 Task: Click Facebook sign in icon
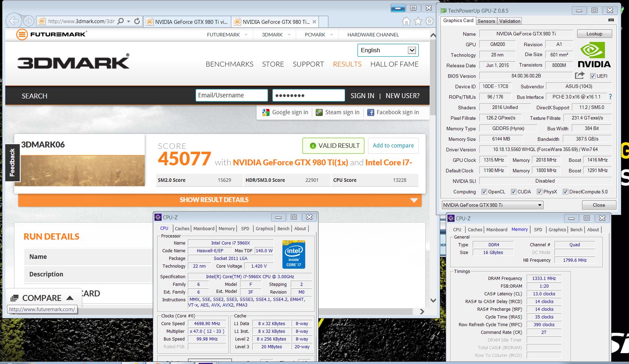click(370, 112)
